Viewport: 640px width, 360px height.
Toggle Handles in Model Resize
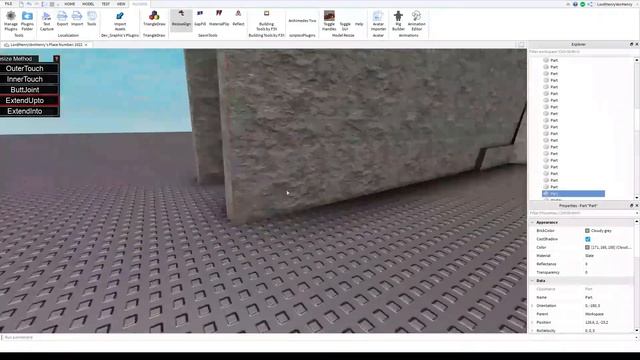tap(329, 21)
